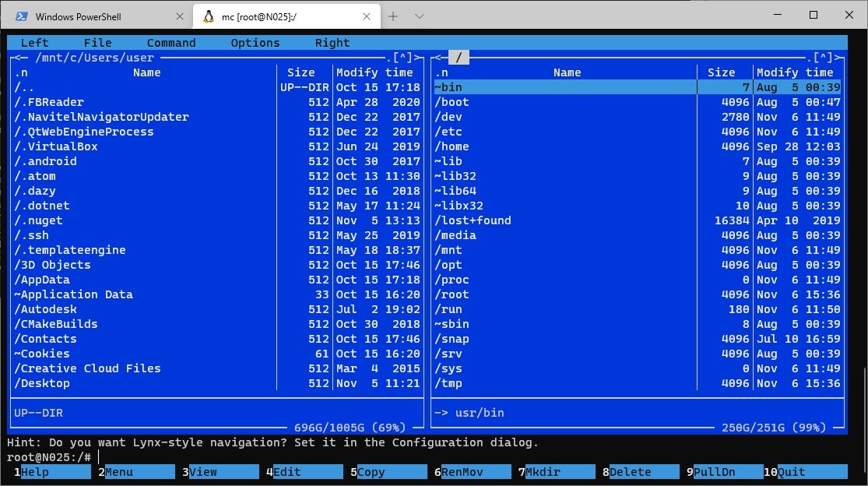Open the new-tab profile dropdown chevron

coord(420,16)
